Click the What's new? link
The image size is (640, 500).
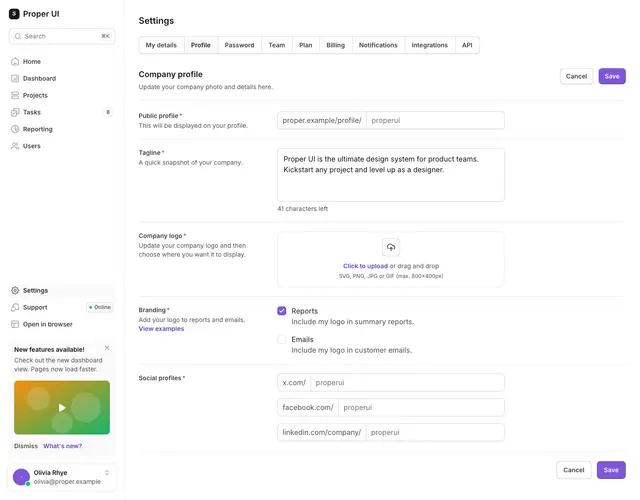(62, 446)
